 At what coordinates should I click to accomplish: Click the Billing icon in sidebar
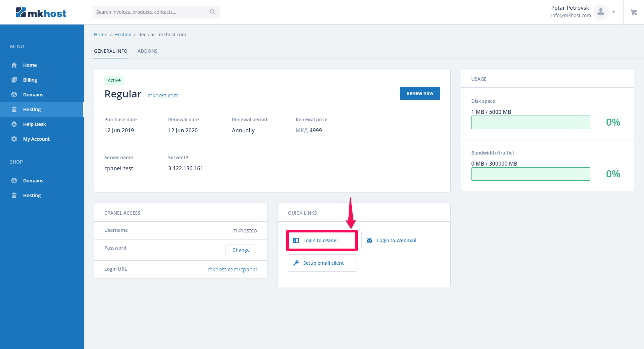pos(14,80)
